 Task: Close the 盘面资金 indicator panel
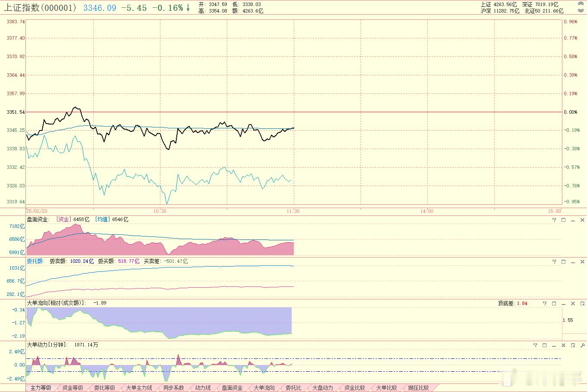pyautogui.click(x=582, y=220)
